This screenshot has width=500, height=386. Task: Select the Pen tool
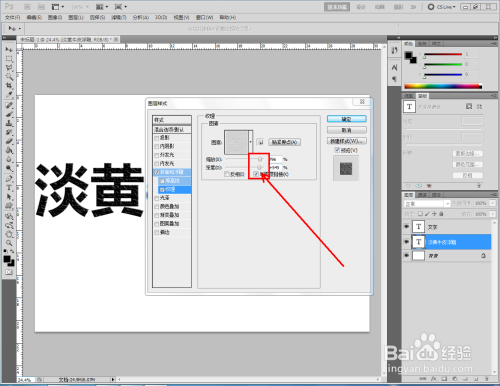pos(9,179)
